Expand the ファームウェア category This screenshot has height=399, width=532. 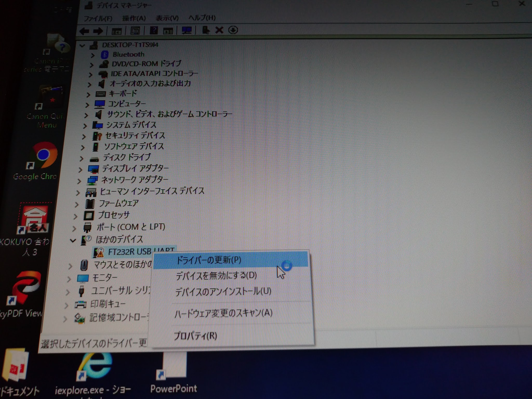77,204
